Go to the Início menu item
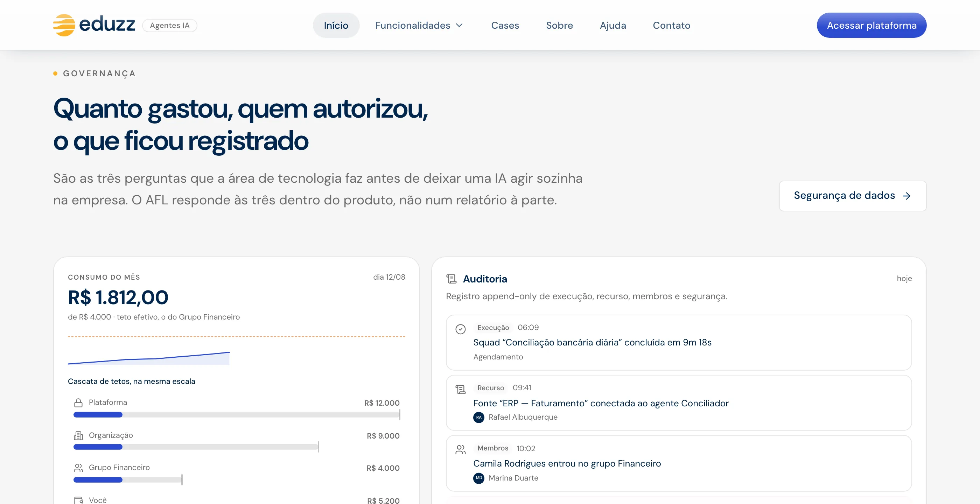 (x=336, y=25)
